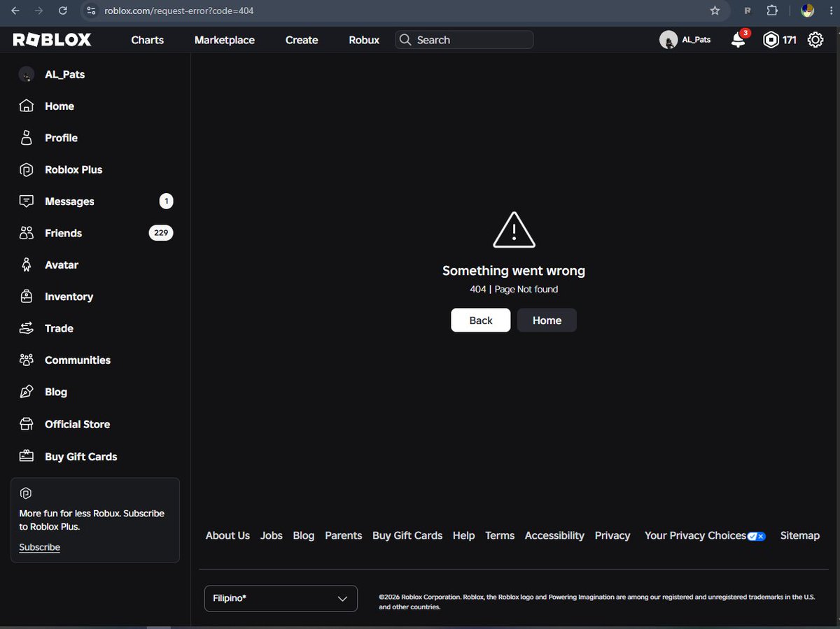Click the Robux balance icon
The height and width of the screenshot is (629, 840).
[771, 40]
